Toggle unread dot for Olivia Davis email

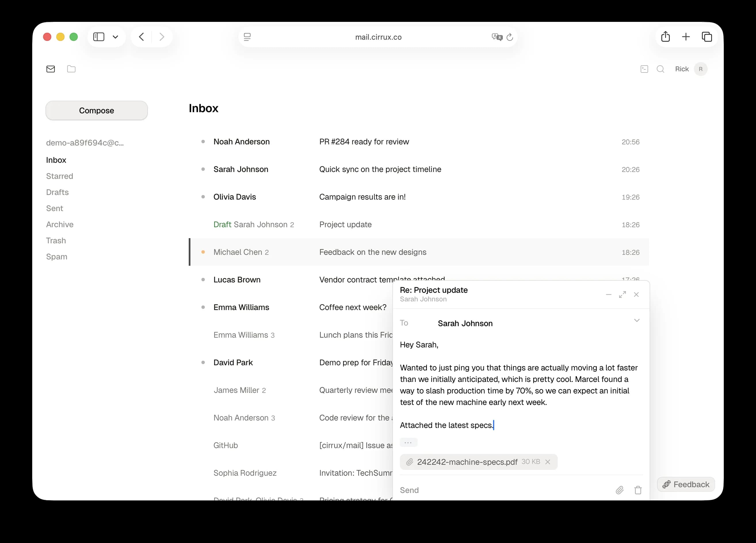click(203, 197)
